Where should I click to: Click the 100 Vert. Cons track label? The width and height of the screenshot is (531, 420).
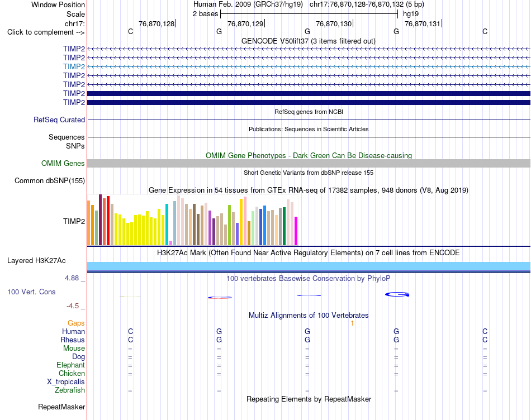coord(31,292)
